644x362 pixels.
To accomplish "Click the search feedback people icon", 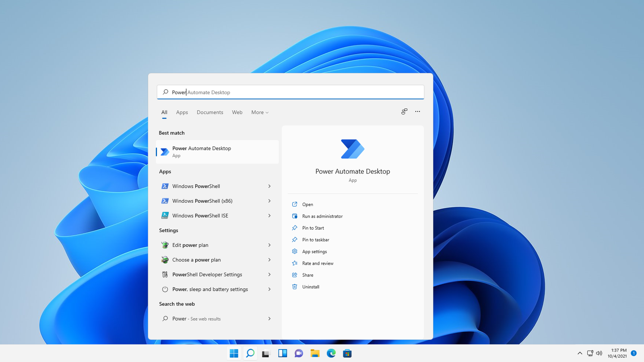I will coord(404,111).
